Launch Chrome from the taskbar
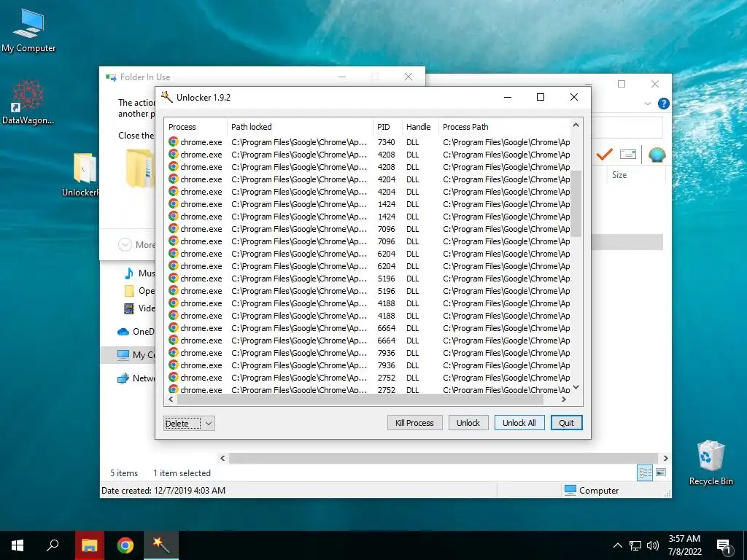The image size is (747, 560). click(x=125, y=545)
